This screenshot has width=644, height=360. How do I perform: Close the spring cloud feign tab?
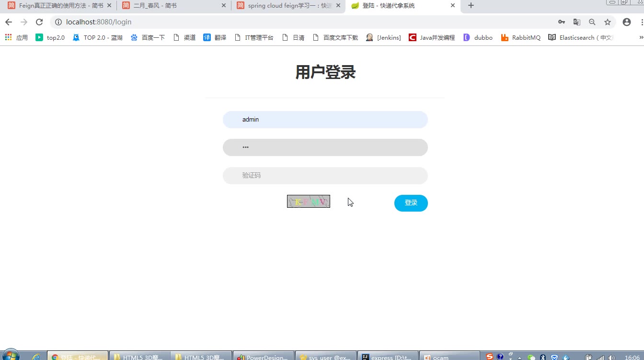tap(338, 6)
